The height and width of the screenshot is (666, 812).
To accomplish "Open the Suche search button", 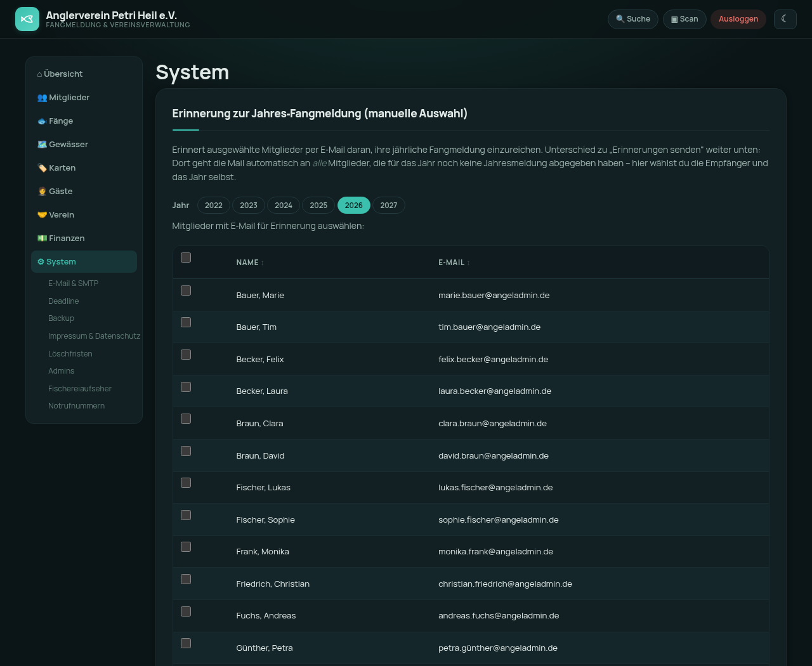I will point(633,19).
